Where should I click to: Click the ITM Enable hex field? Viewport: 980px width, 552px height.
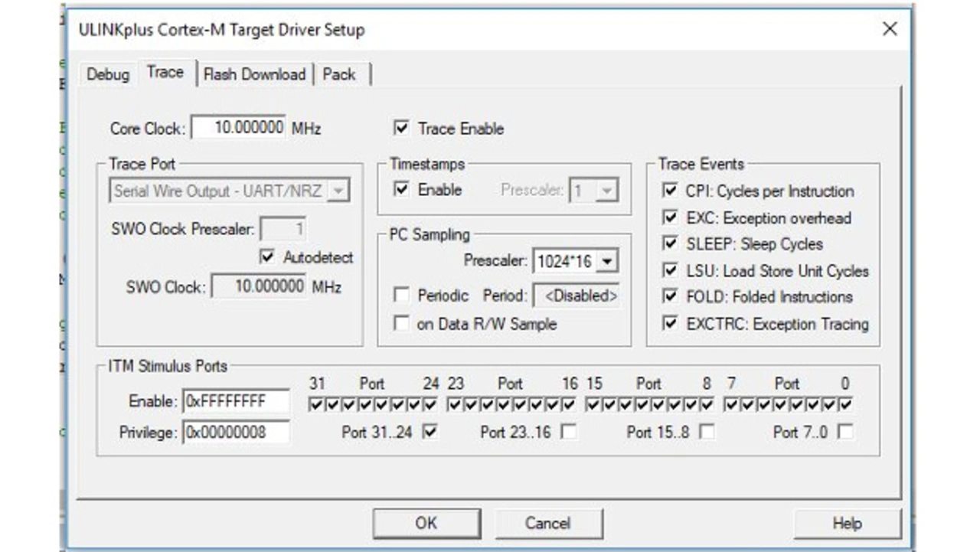(x=236, y=402)
